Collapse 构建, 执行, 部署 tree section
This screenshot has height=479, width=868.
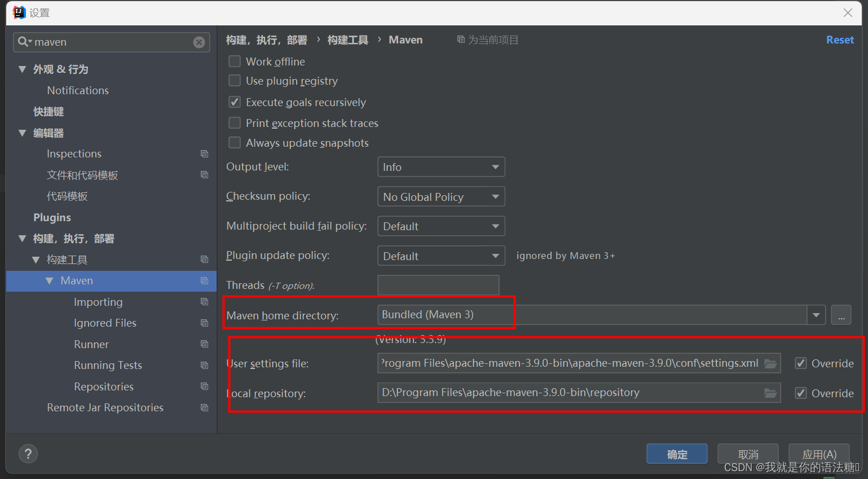[x=23, y=239]
